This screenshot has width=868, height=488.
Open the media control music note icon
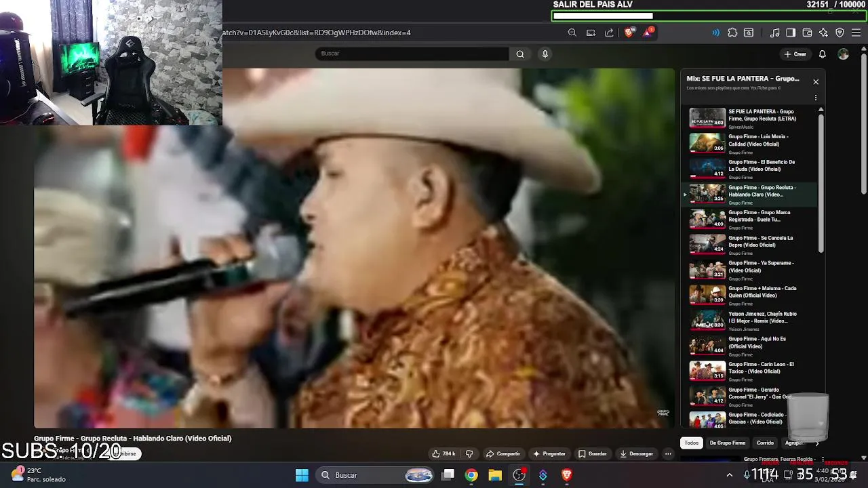pos(775,33)
